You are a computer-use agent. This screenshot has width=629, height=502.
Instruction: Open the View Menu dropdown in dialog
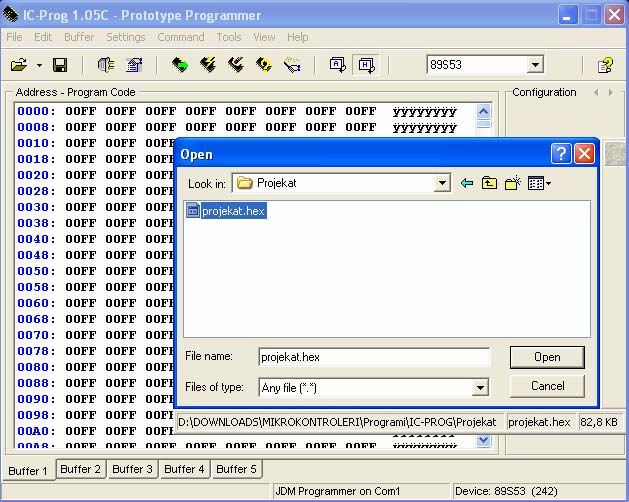pyautogui.click(x=539, y=183)
